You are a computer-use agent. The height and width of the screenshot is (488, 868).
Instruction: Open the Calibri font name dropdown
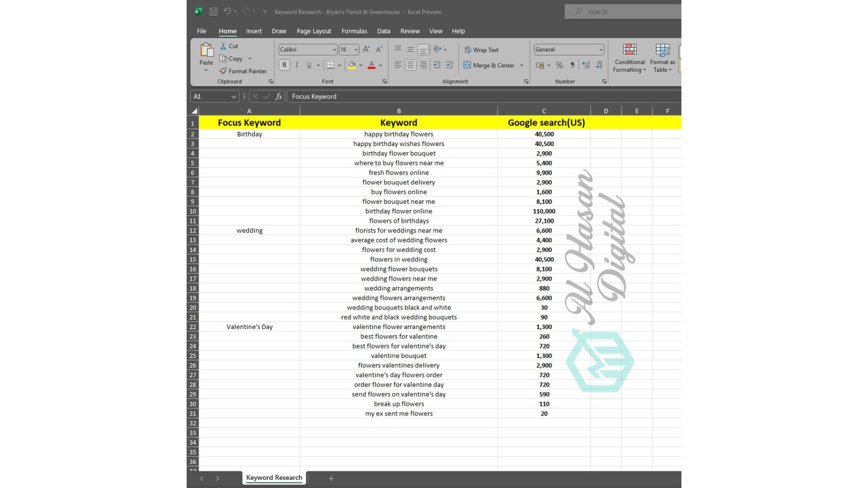334,49
